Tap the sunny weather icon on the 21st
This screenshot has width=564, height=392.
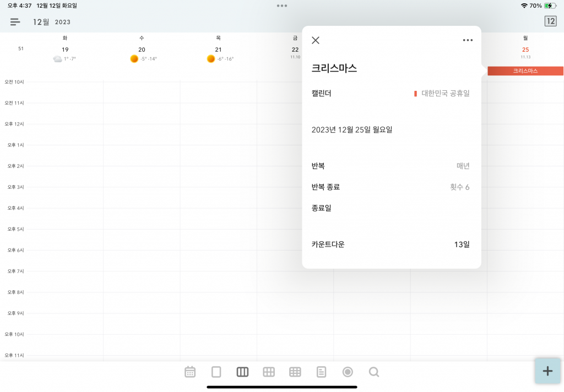pyautogui.click(x=211, y=58)
